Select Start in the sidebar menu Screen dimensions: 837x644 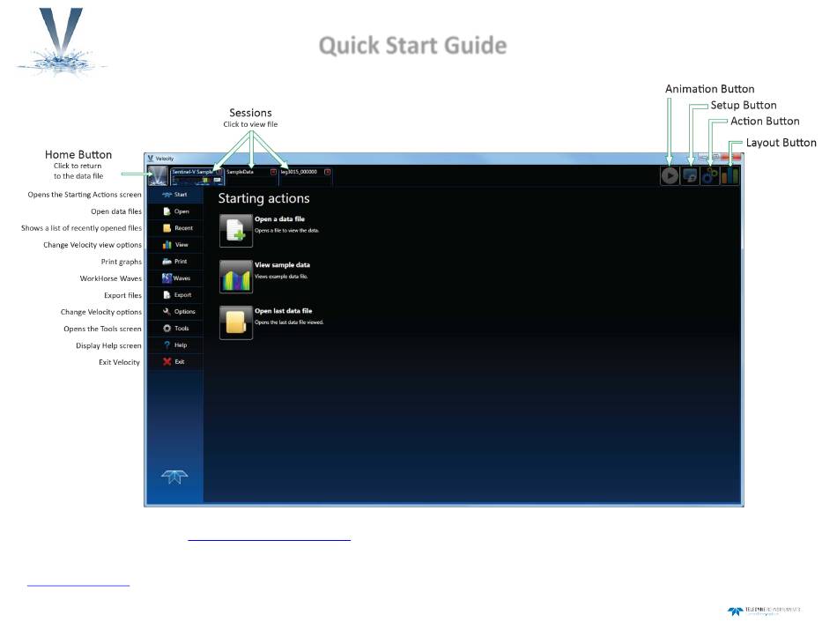click(x=175, y=195)
